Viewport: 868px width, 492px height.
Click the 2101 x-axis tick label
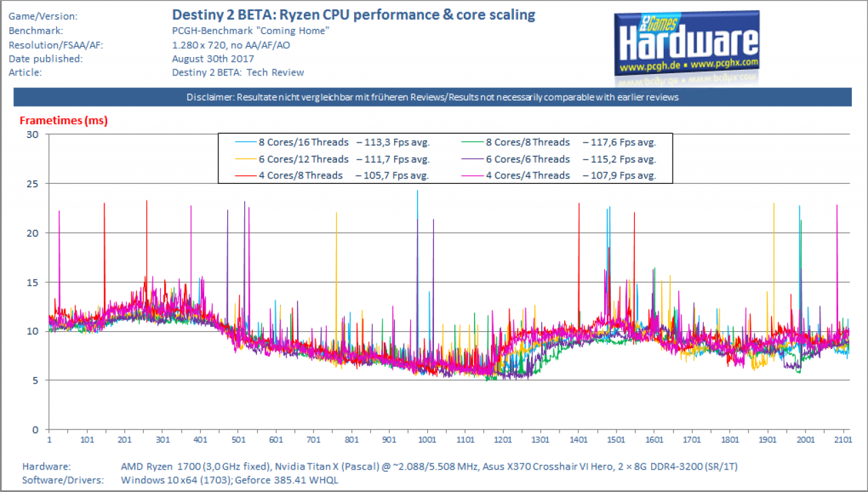pyautogui.click(x=843, y=440)
